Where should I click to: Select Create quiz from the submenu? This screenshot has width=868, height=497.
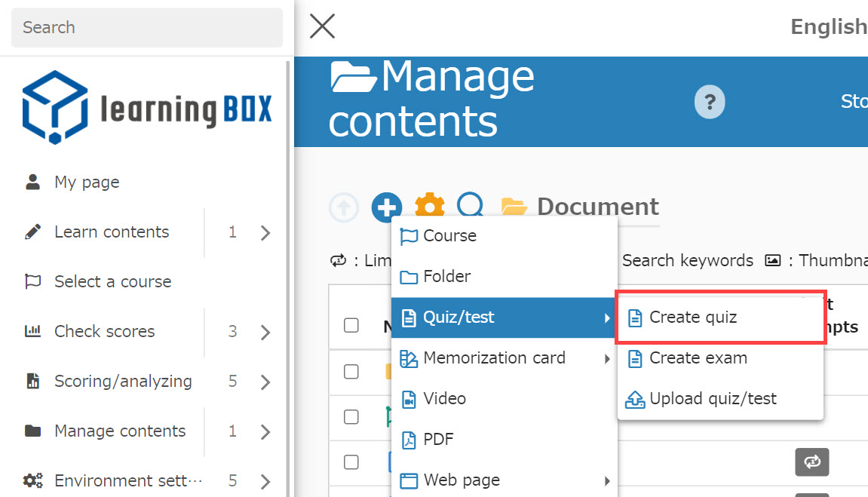point(692,318)
